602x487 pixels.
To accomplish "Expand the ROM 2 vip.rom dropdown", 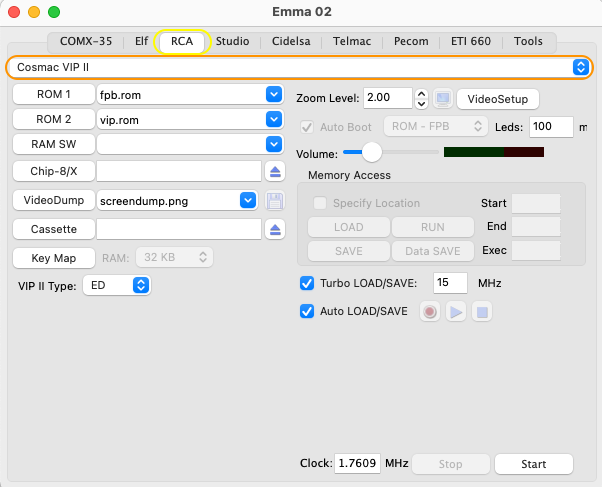I will pos(274,119).
